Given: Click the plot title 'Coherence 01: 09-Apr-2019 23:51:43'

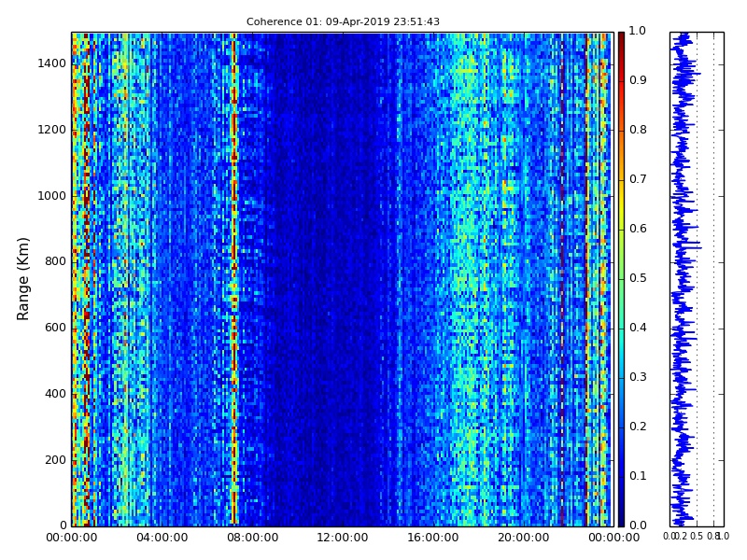Looking at the screenshot, I should (x=343, y=21).
